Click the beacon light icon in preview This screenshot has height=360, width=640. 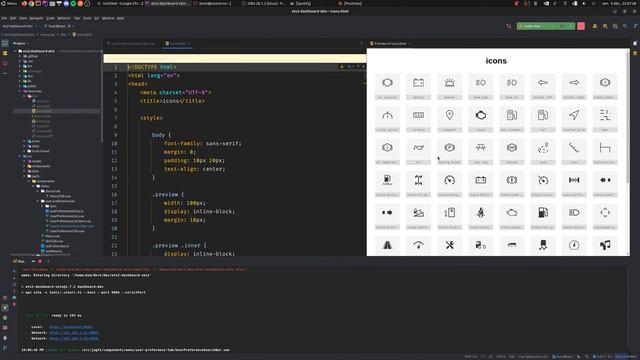[x=449, y=83]
